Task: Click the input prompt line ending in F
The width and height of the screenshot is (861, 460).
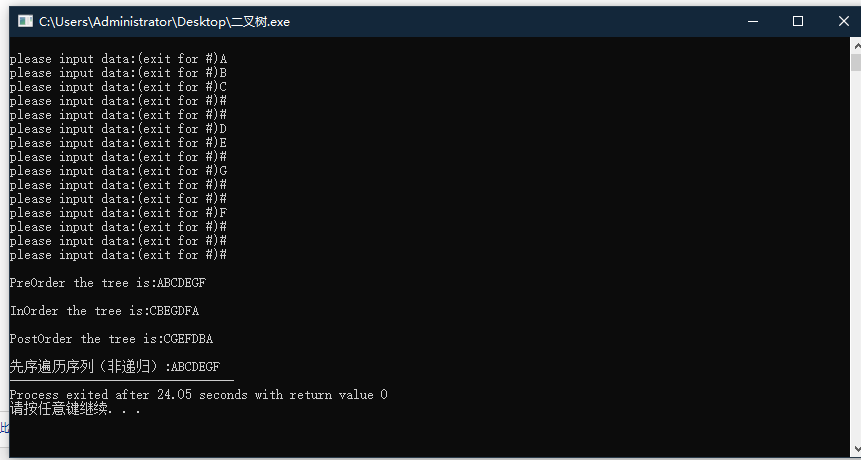Action: 118,213
